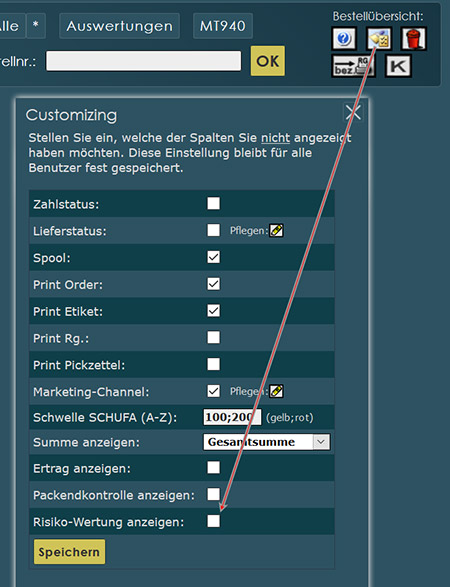Enable the Zahlstatus checkbox
The width and height of the screenshot is (450, 587).
click(213, 203)
